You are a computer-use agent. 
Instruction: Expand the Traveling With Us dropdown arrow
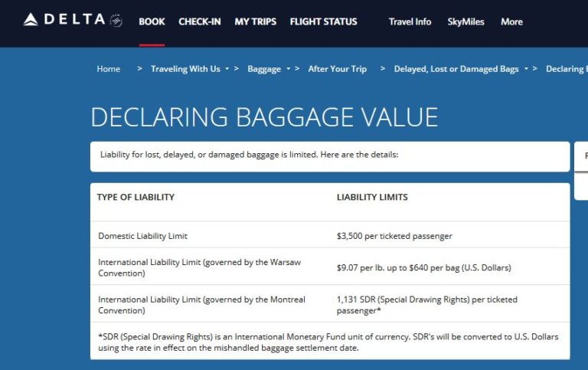(227, 69)
